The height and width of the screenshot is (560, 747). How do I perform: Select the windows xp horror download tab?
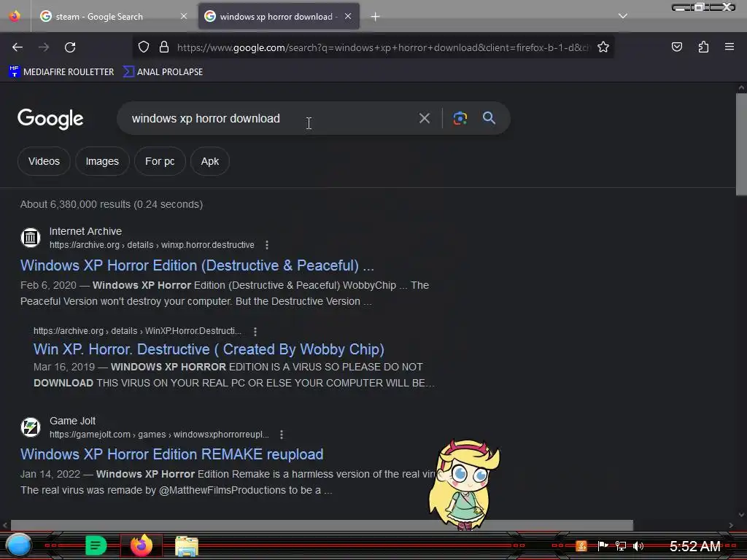[x=279, y=16]
